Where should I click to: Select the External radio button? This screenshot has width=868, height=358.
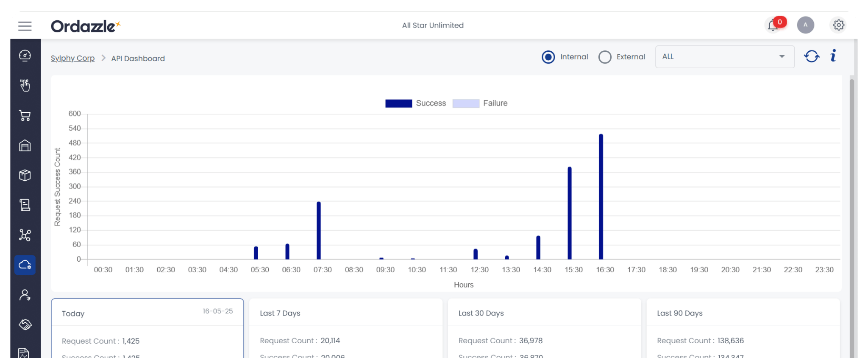click(x=605, y=57)
